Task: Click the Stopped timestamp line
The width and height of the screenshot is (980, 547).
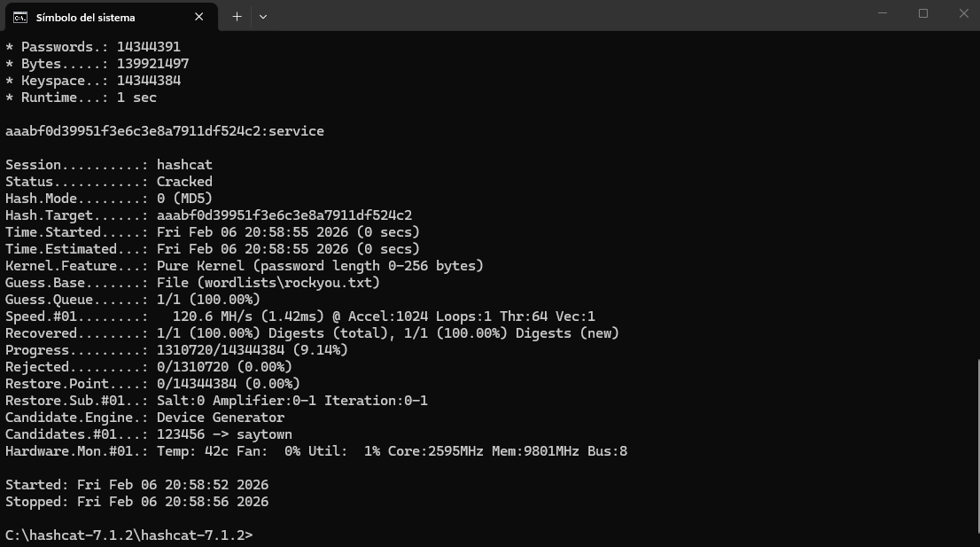Action: click(x=136, y=502)
